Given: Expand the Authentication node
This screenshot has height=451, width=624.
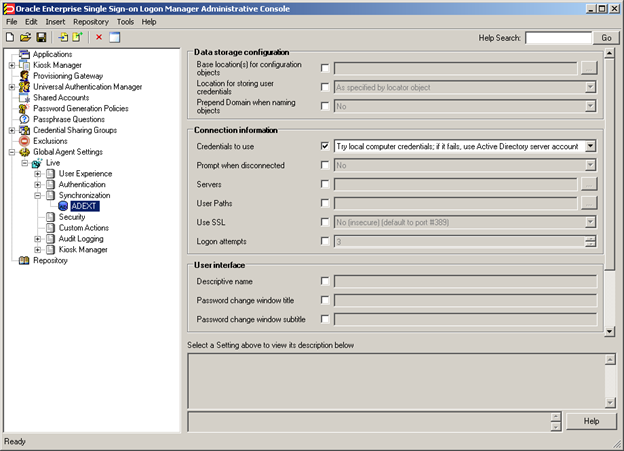Looking at the screenshot, I should pyautogui.click(x=37, y=185).
